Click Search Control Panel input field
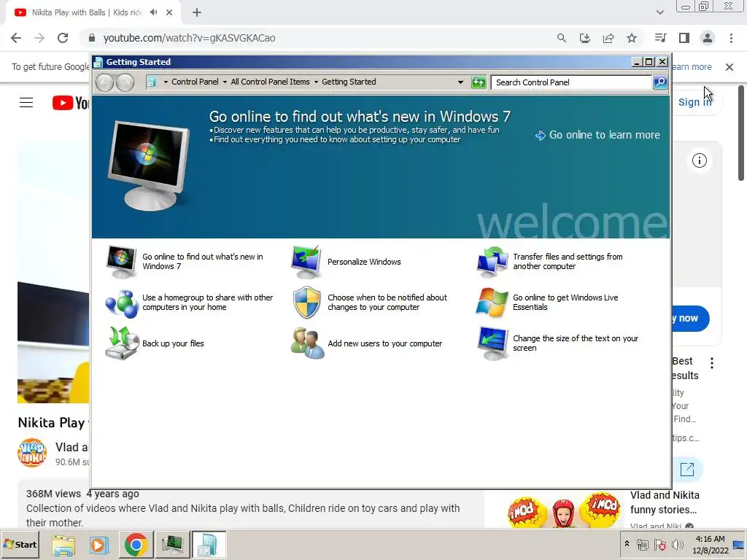The image size is (747, 560). (571, 82)
